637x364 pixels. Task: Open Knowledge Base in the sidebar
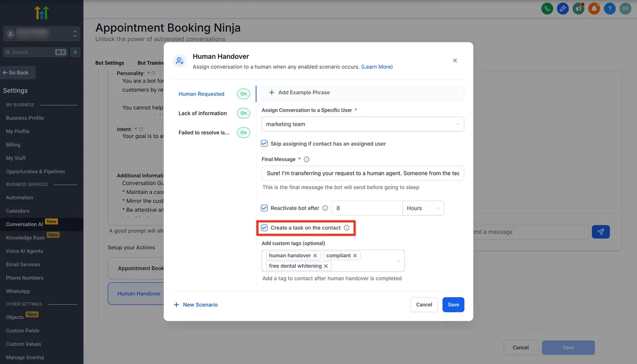[x=25, y=238]
